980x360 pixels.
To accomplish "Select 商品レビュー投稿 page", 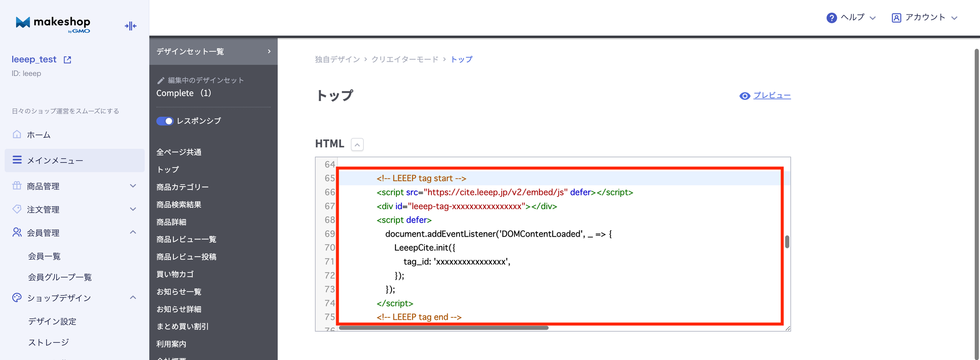I will 186,257.
